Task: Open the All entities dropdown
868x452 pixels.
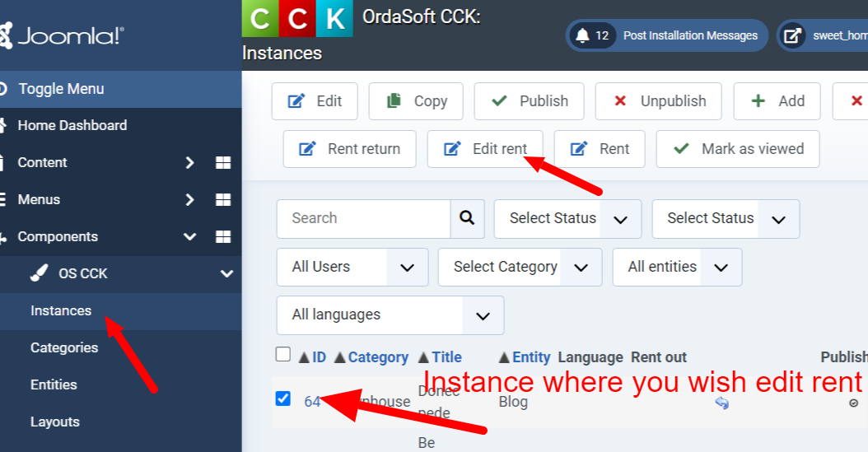Action: click(x=677, y=268)
